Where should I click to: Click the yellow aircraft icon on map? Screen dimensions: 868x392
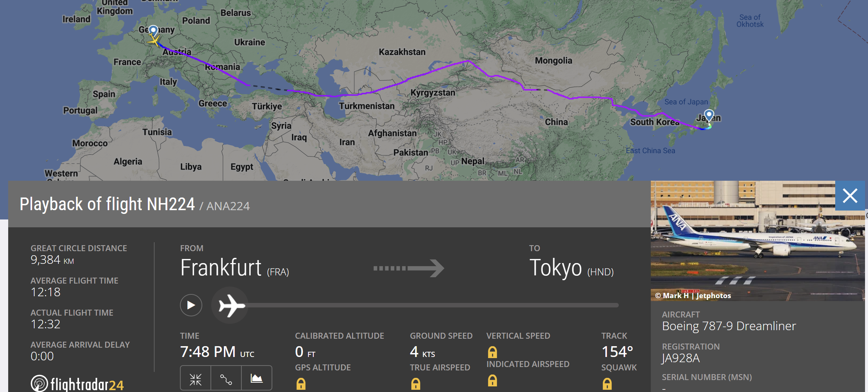[153, 39]
